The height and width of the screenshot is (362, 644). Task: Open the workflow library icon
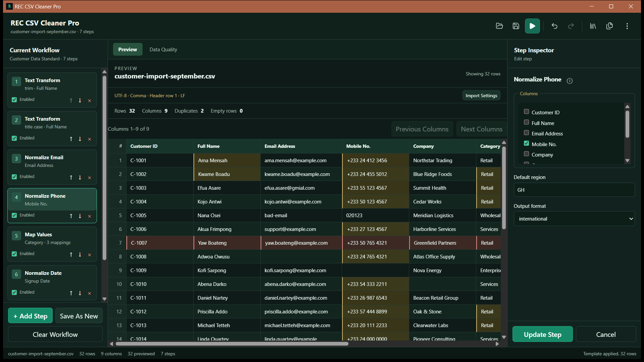tap(593, 26)
